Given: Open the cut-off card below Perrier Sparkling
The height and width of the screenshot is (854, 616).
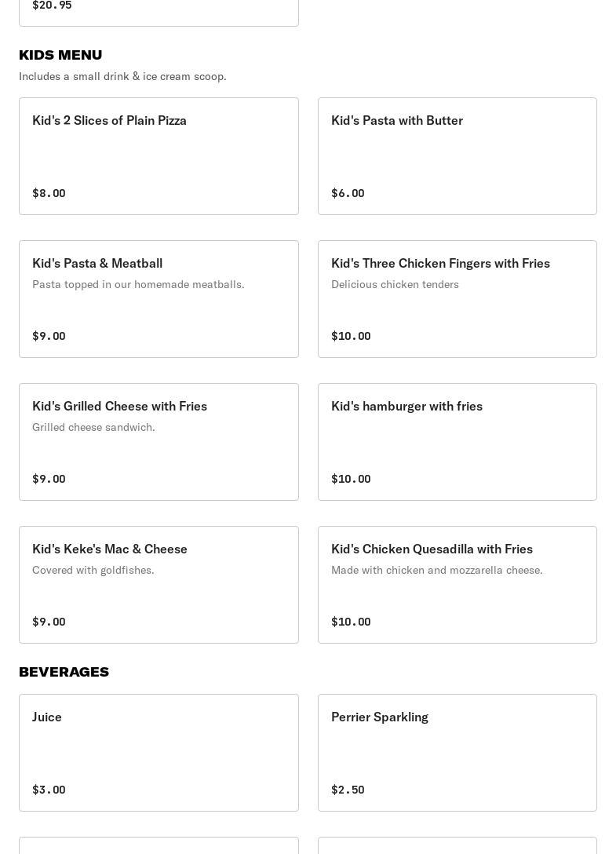Looking at the screenshot, I should tap(457, 845).
